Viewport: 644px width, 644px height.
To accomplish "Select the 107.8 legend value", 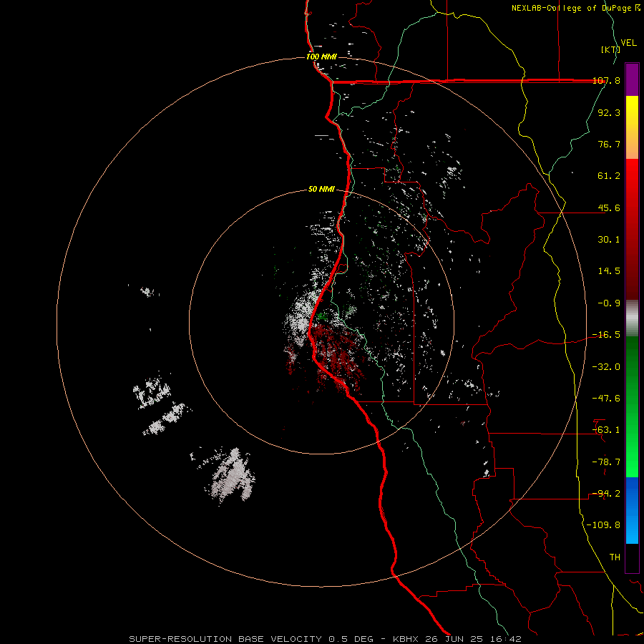I will pos(606,80).
